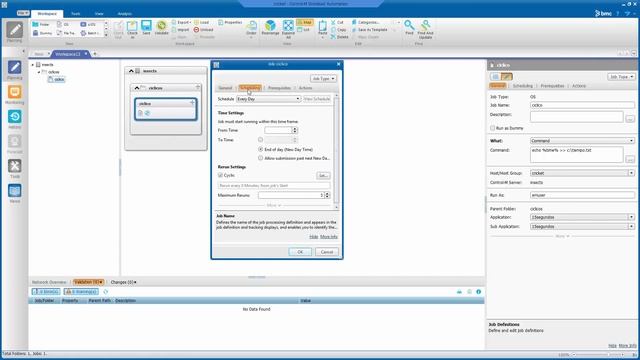Viewport: 640px width, 360px height.
Task: Click the dialog's vertical scrollbar
Action: pyautogui.click(x=336, y=151)
